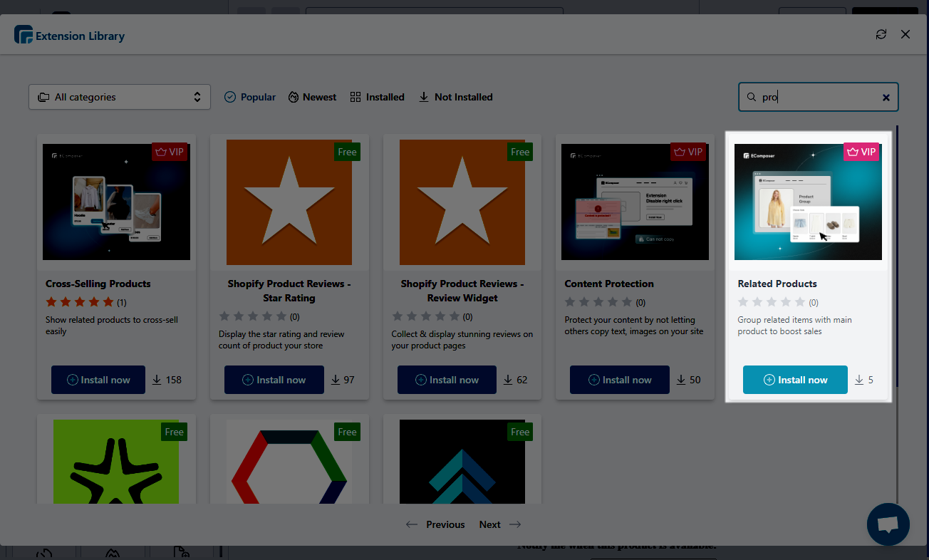The width and height of the screenshot is (929, 560).
Task: Select the Newest filter
Action: pos(312,97)
